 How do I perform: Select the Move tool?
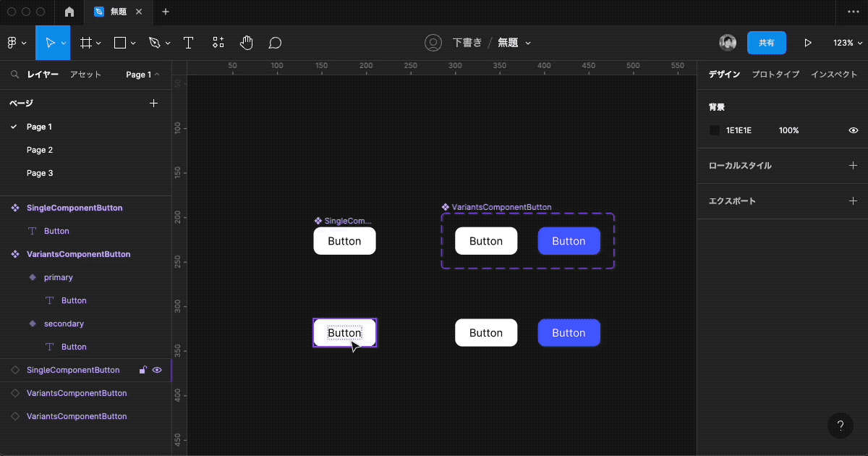click(51, 43)
